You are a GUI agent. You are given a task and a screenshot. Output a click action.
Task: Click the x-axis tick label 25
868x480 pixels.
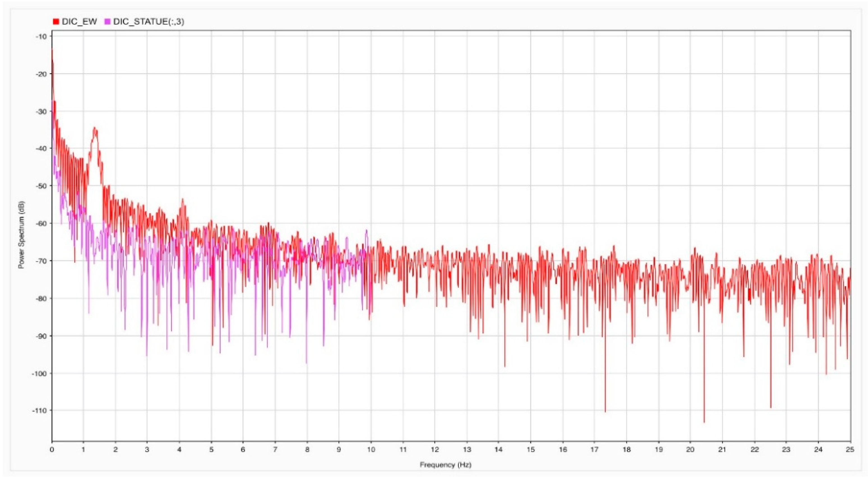click(850, 450)
